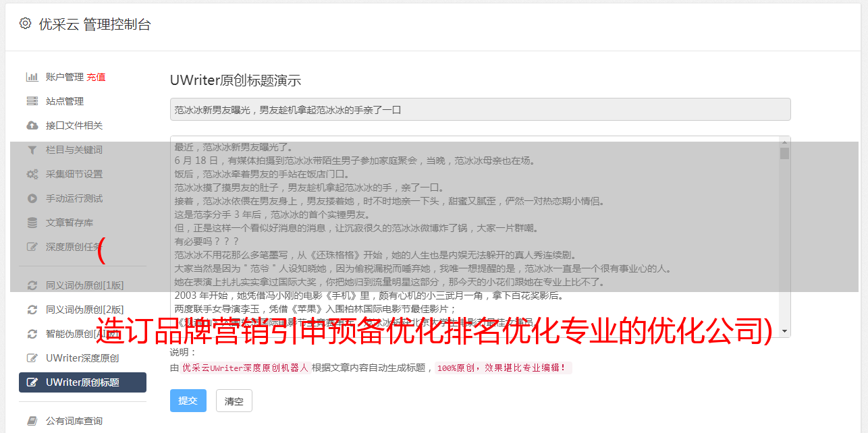Clear the content with 清空 button
868x433 pixels.
point(234,401)
